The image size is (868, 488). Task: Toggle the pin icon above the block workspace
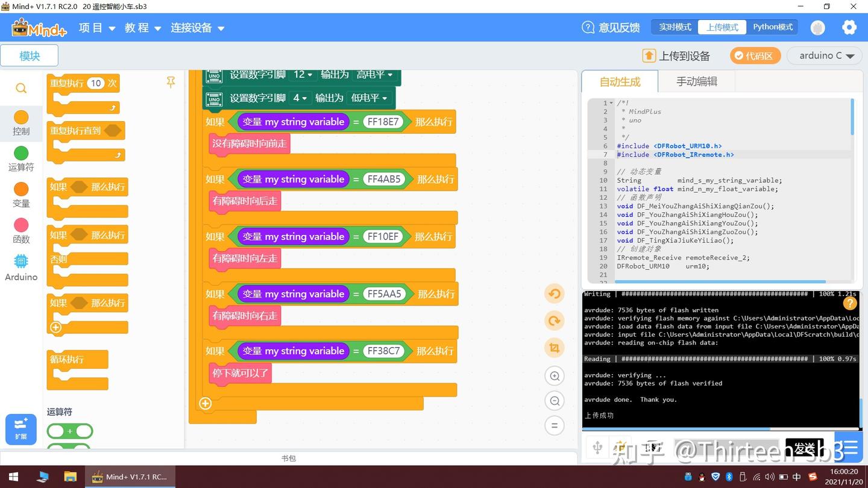click(x=171, y=83)
